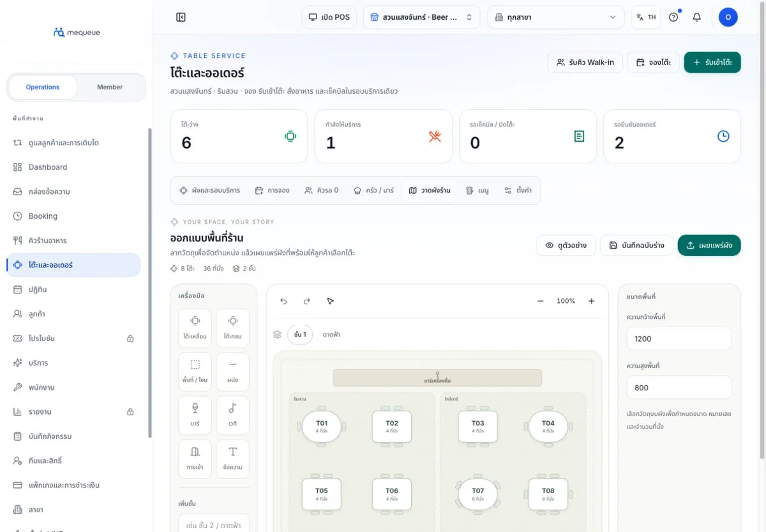This screenshot has width=766, height=532.
Task: Click the รับคิว Walk-in button
Action: point(585,63)
